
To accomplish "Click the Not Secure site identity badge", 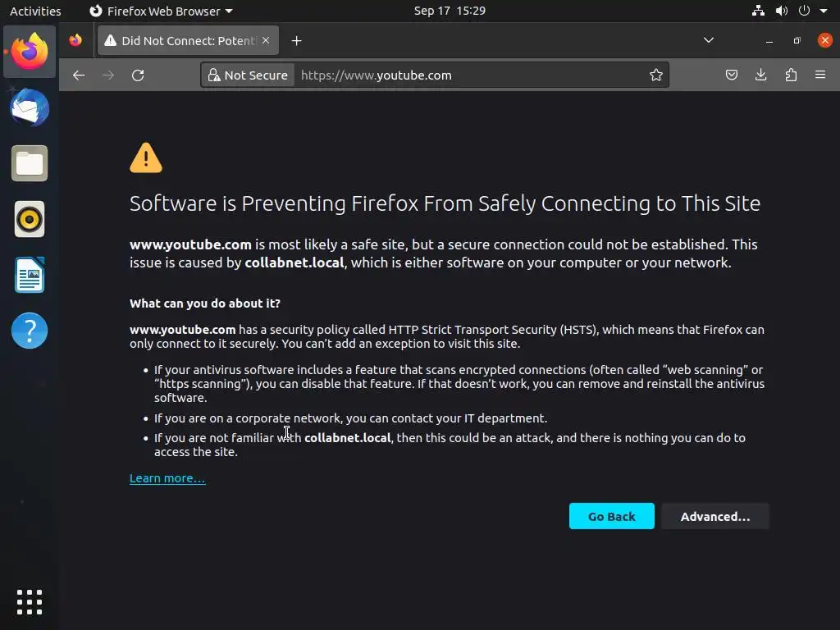I will (248, 75).
